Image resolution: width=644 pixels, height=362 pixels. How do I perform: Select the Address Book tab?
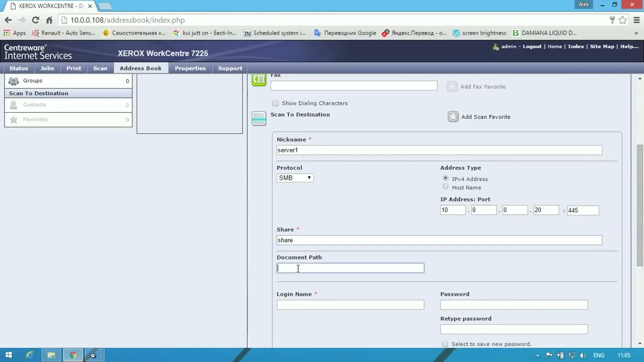click(x=140, y=68)
